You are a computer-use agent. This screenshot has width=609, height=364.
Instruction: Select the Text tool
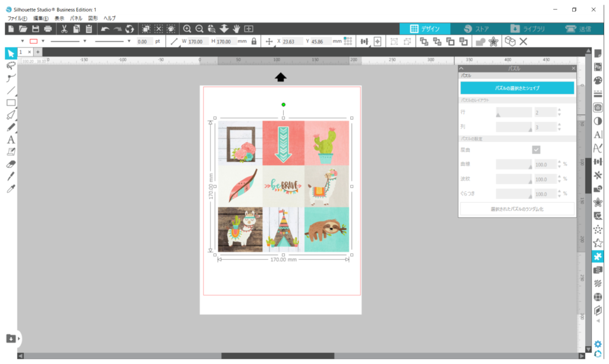pos(11,140)
